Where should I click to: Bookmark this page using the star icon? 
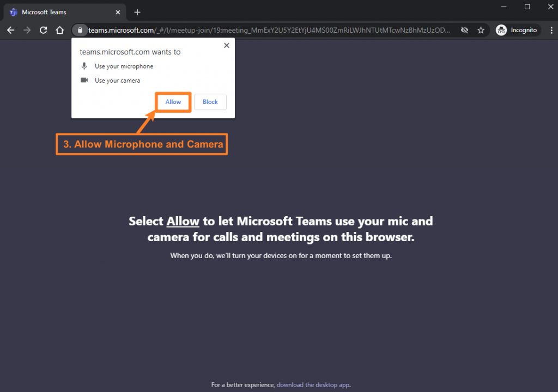[481, 30]
